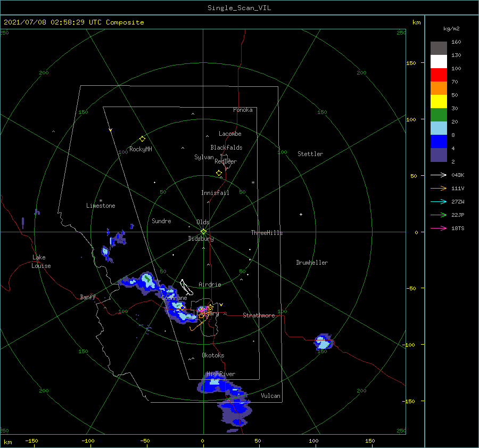Viewport: 479px width, 448px height.
Task: Click the Drumheller label
Action: tap(312, 263)
